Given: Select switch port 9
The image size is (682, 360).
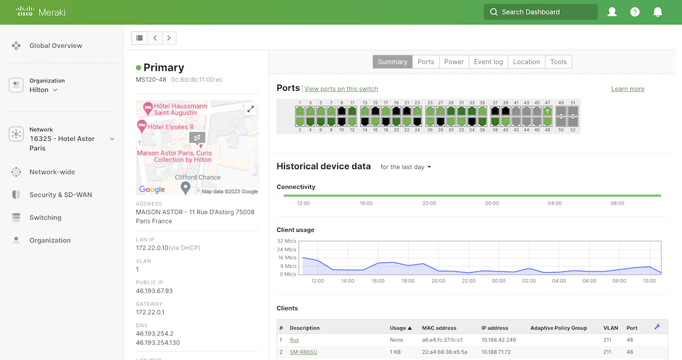Looking at the screenshot, I should tap(342, 111).
